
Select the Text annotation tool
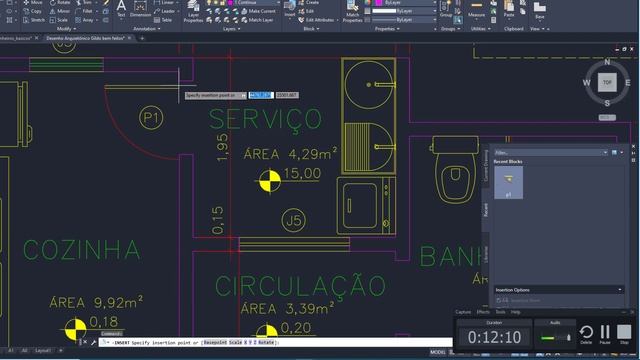pyautogui.click(x=121, y=9)
